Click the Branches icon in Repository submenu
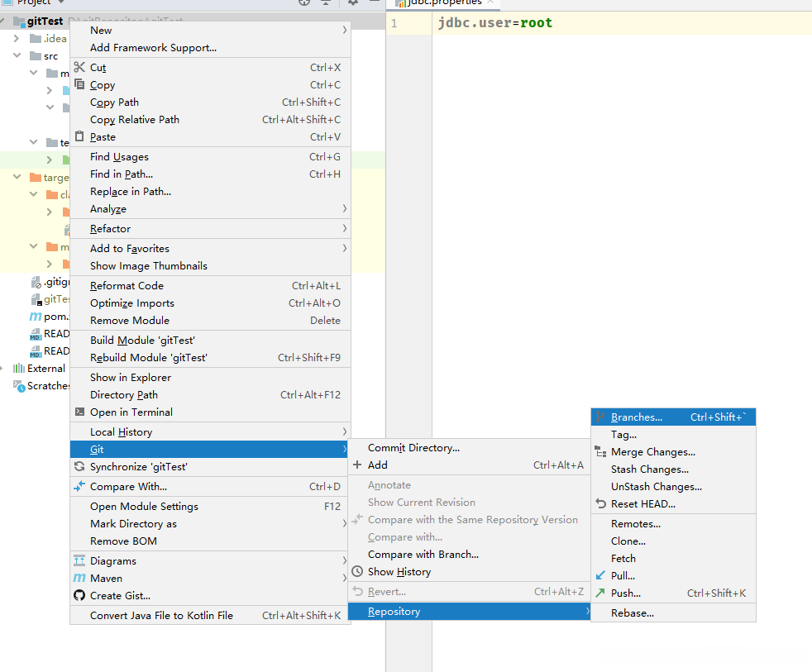Image resolution: width=812 pixels, height=672 pixels. 600,417
